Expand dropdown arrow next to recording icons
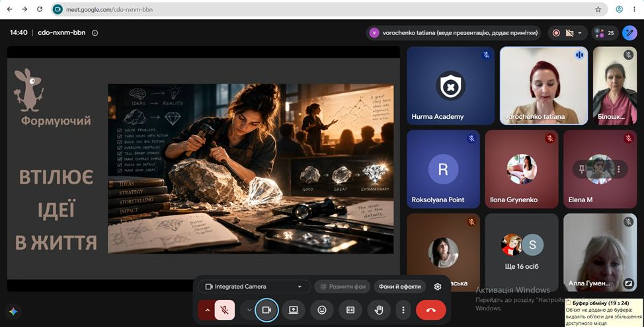Image resolution: width=644 pixels, height=327 pixels. click(579, 33)
